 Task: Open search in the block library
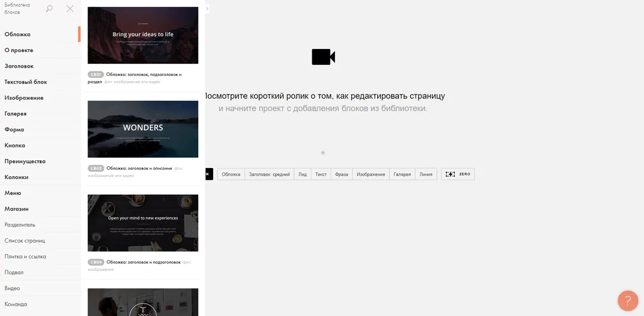(x=50, y=8)
